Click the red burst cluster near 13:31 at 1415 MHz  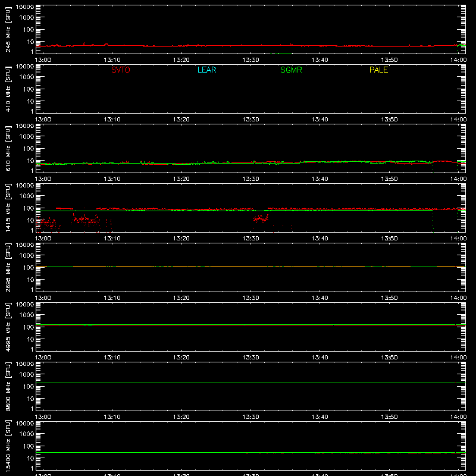point(261,218)
